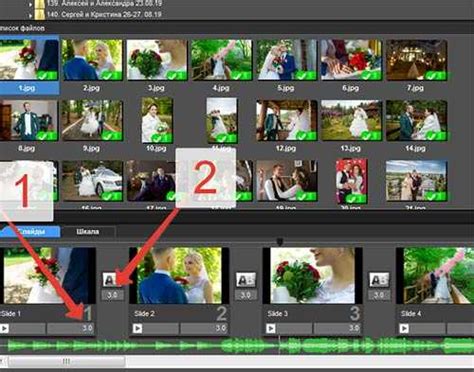Open folder icon of 140. Сергей и Кристина
This screenshot has width=474, height=372.
(40, 14)
